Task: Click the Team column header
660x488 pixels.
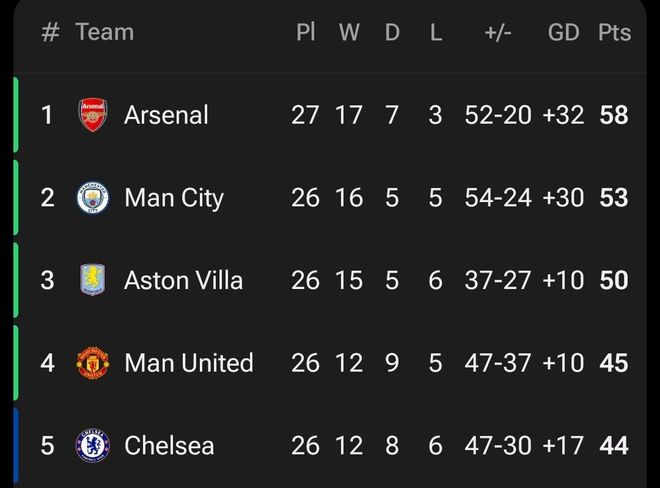Action: click(104, 33)
